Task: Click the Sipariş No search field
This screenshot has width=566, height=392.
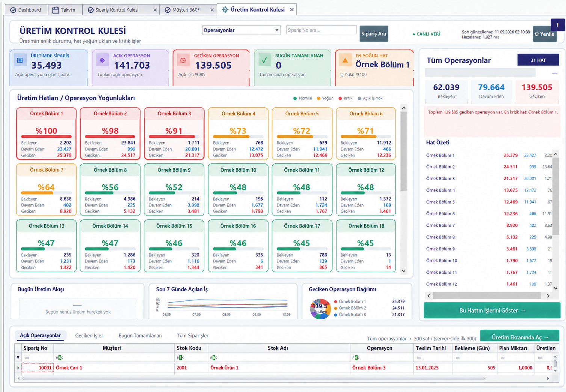Action: pyautogui.click(x=321, y=30)
